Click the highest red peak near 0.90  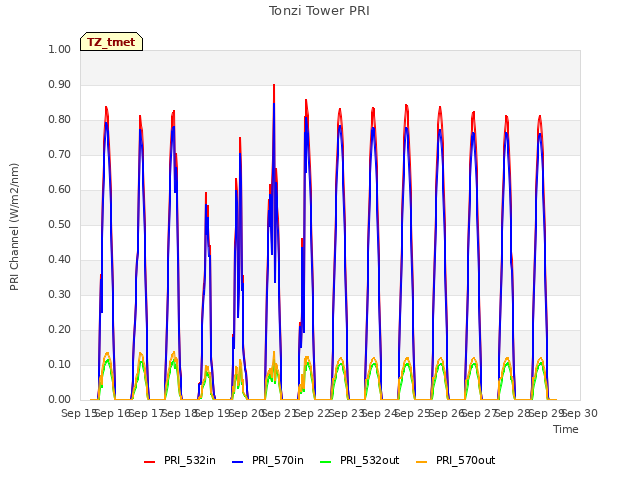tap(274, 85)
